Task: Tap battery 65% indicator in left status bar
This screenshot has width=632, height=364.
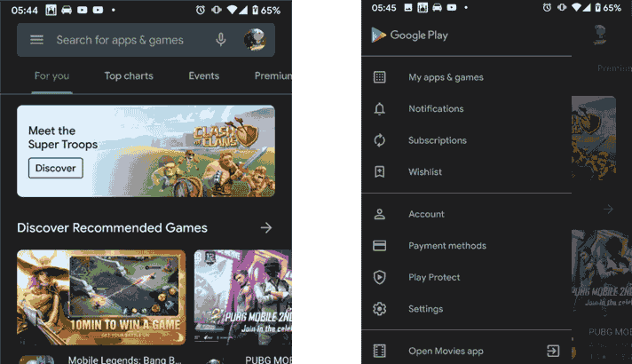Action: point(266,10)
